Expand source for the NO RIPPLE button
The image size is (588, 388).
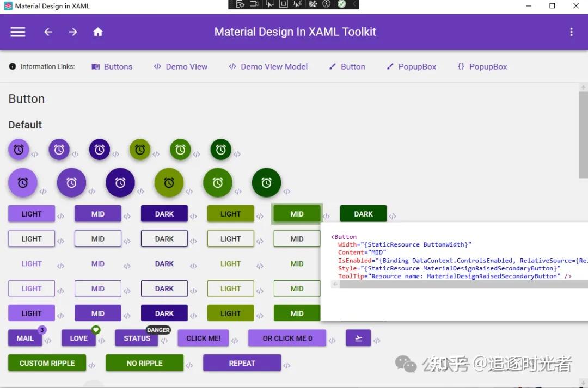pos(189,364)
